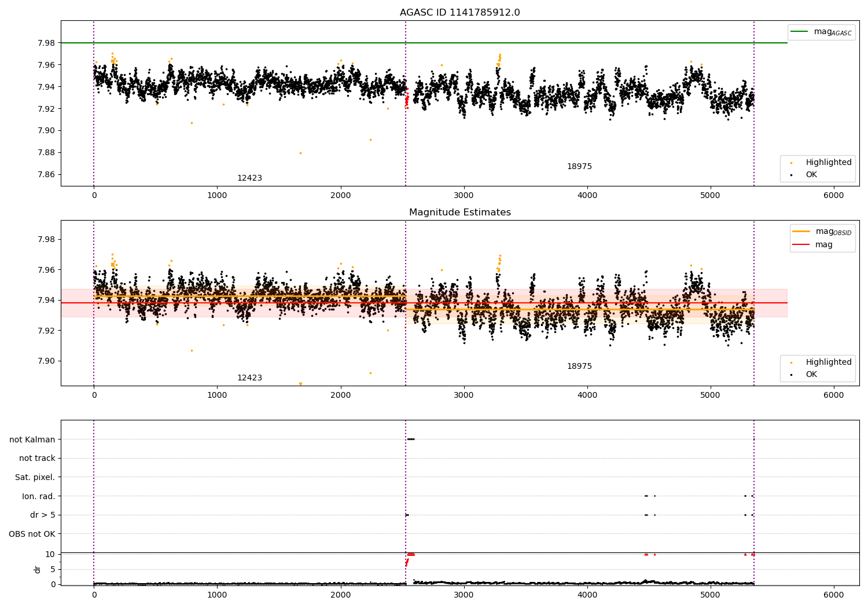
Task: Click the '7.88' y-tick in top panel
Action: pos(46,153)
